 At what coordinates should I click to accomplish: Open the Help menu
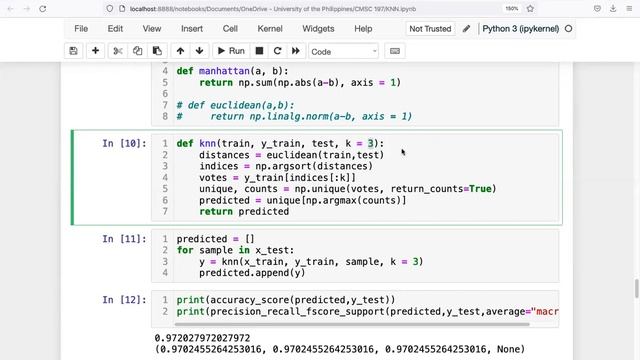[x=363, y=29]
